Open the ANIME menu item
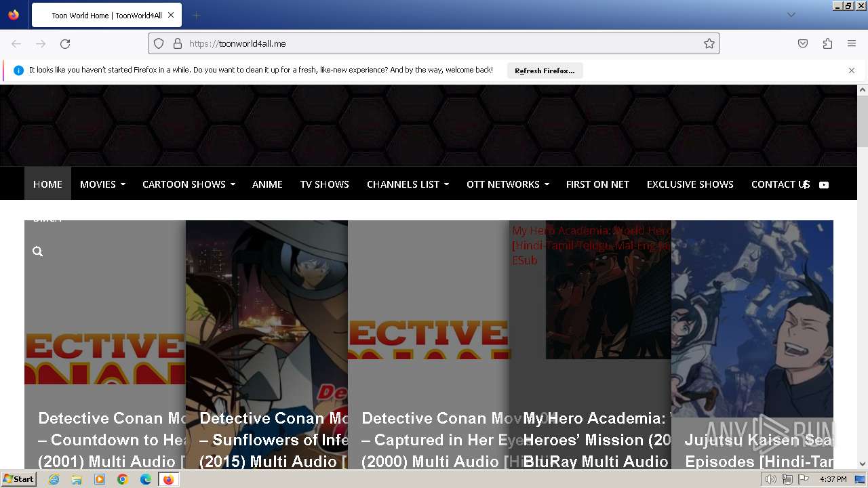 (267, 184)
